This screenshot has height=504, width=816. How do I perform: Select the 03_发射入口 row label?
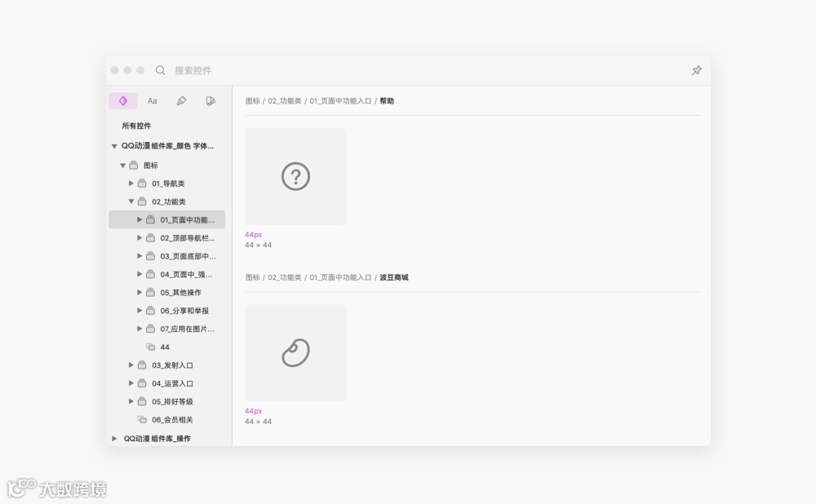172,365
